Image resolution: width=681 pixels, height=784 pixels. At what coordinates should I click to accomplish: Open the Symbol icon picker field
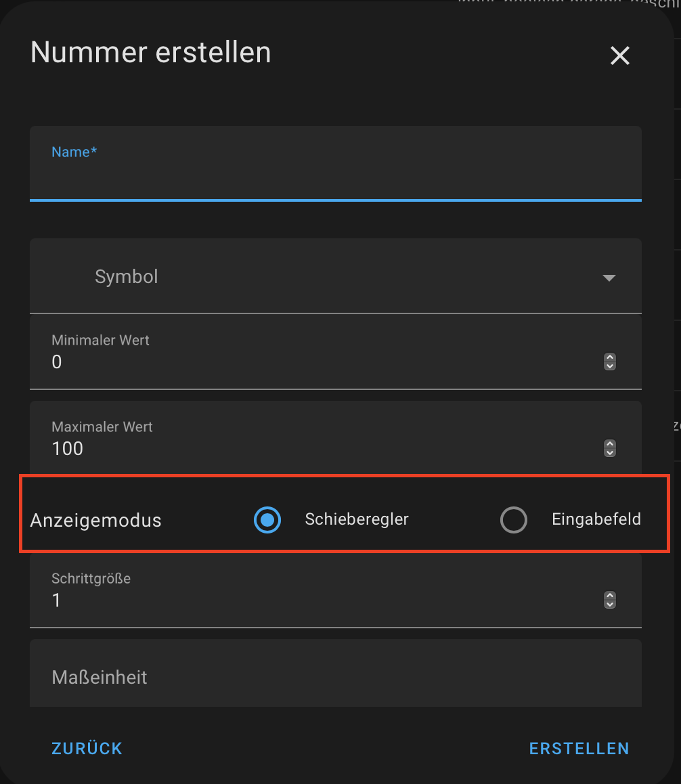tap(336, 276)
